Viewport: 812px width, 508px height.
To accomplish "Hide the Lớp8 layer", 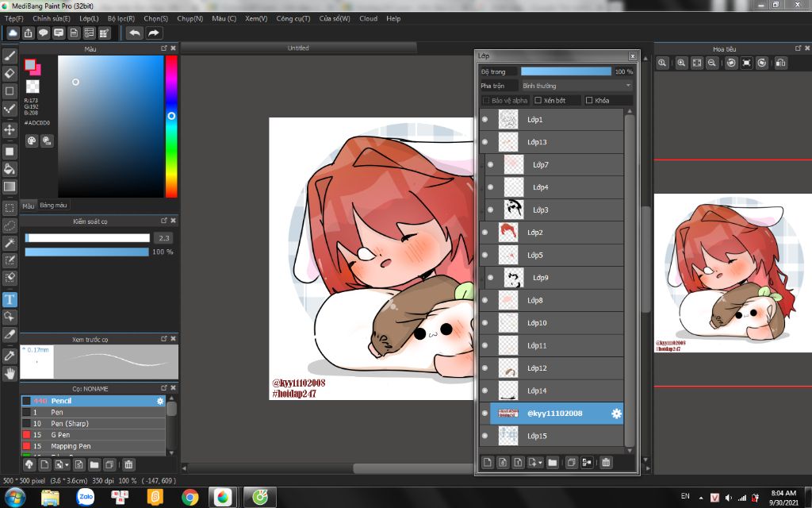I will coord(485,301).
